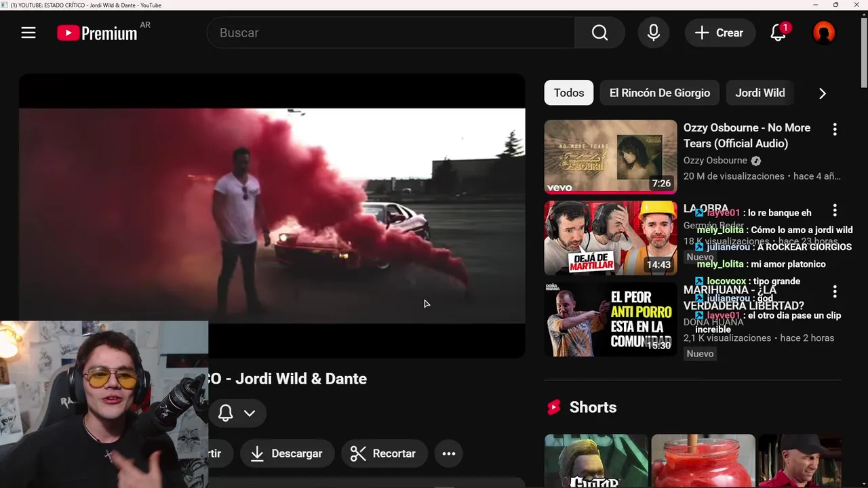Image resolution: width=868 pixels, height=488 pixels.
Task: Select El Rincón De Giorgio chip
Action: [660, 93]
